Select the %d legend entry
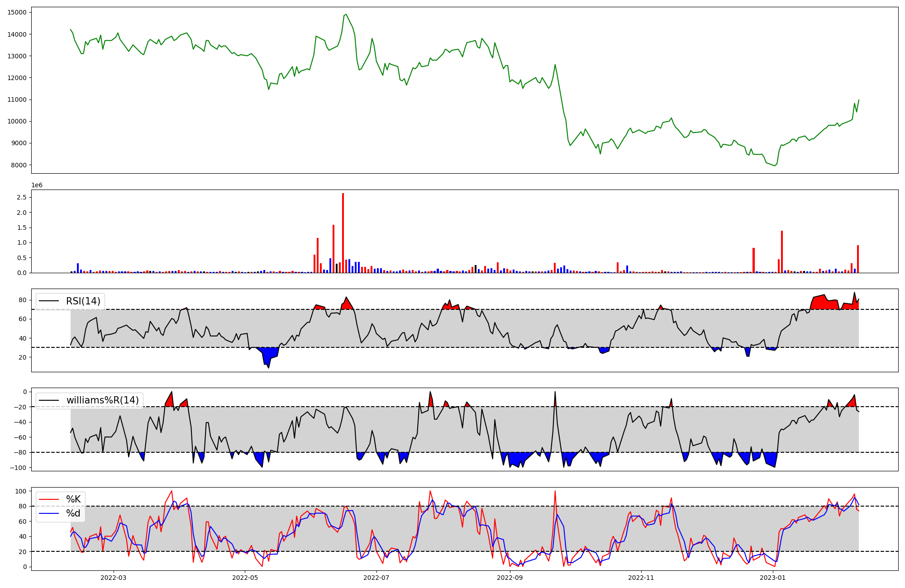The image size is (905, 588). 73,513
